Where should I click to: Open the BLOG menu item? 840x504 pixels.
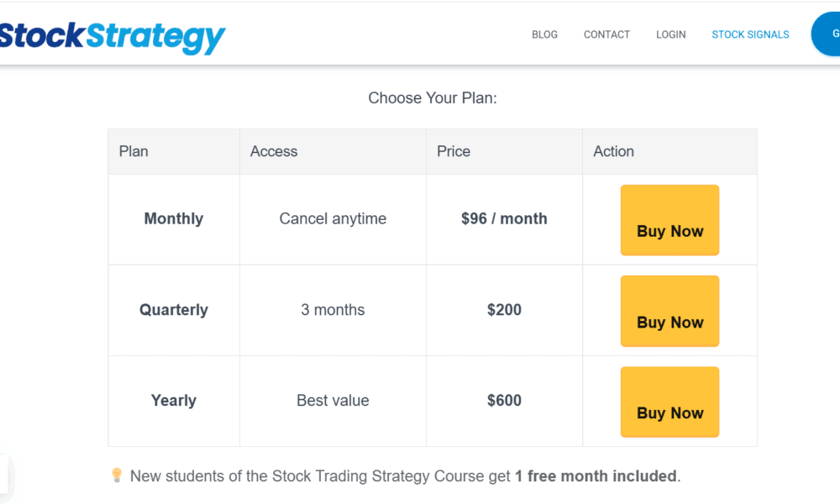pyautogui.click(x=544, y=34)
